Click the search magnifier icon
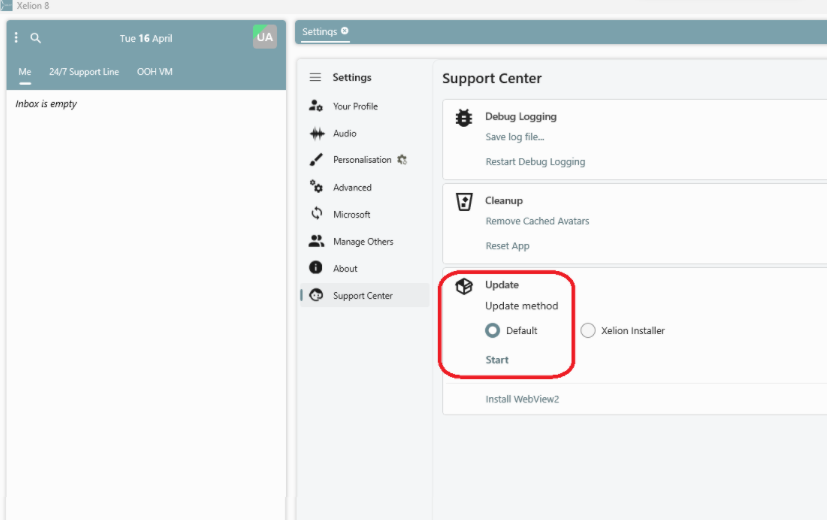This screenshot has width=827, height=520. pos(35,38)
